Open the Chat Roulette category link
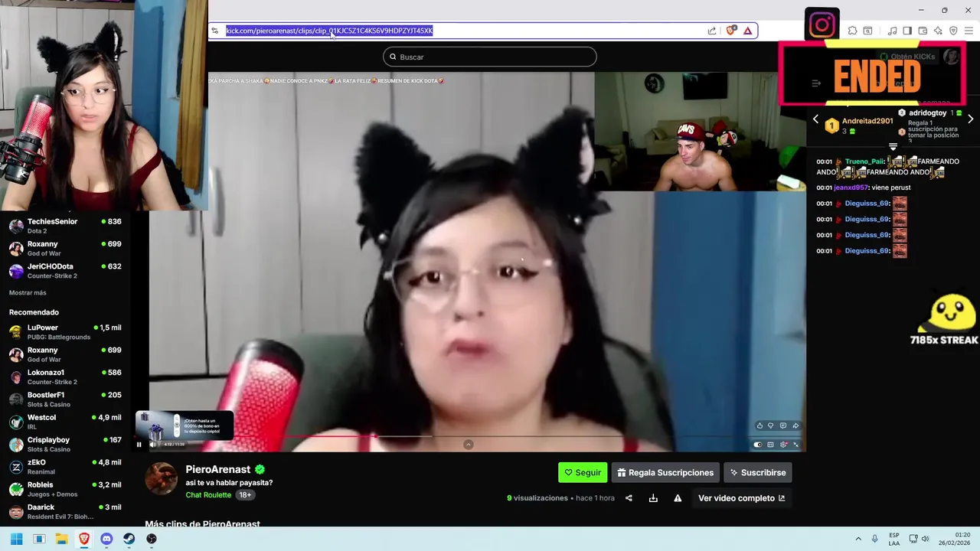The height and width of the screenshot is (551, 980). (x=208, y=495)
